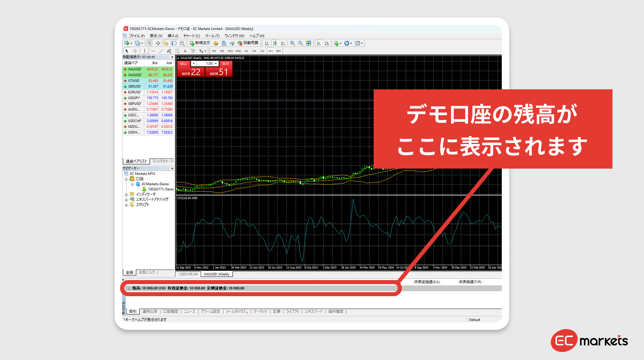Switch to H4 timeframe
Viewport: 644px width, 360px height.
[x=254, y=51]
